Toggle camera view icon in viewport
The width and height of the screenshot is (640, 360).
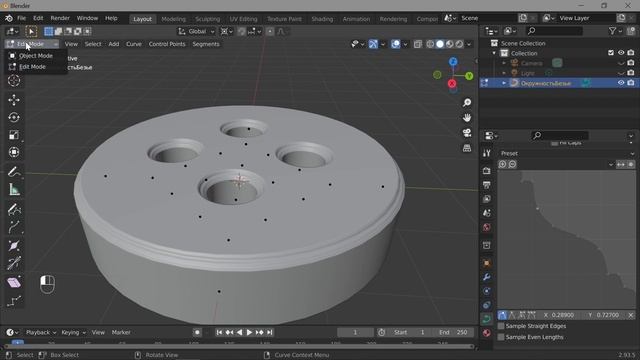467,133
